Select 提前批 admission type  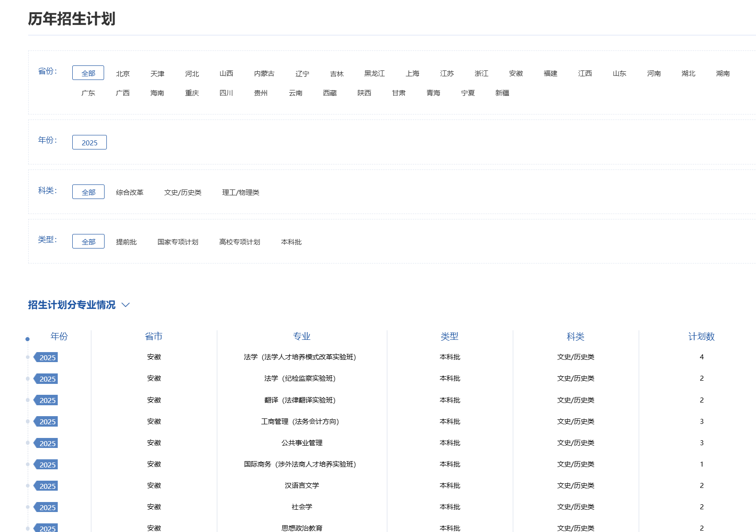point(126,242)
